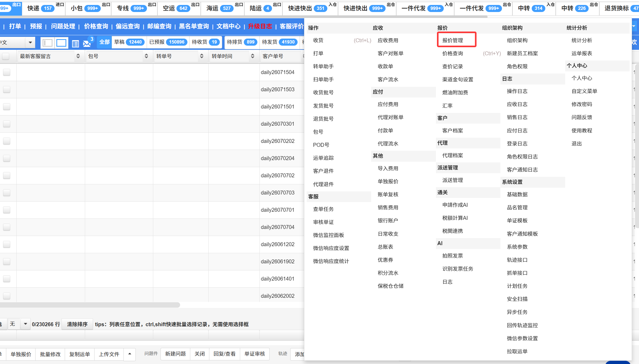The height and width of the screenshot is (364, 639).
Task: Click the 批量修改 button
Action: (x=50, y=354)
